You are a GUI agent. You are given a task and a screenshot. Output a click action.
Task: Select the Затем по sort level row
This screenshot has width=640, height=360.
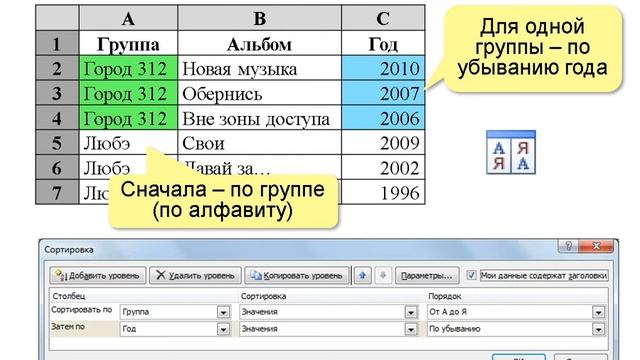pos(328,329)
